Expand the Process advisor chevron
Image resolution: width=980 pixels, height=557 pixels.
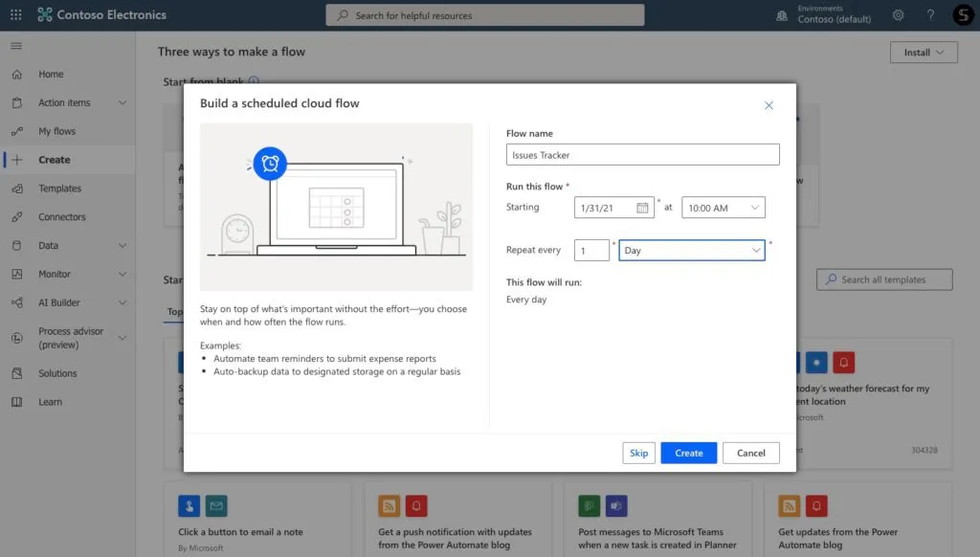[122, 338]
